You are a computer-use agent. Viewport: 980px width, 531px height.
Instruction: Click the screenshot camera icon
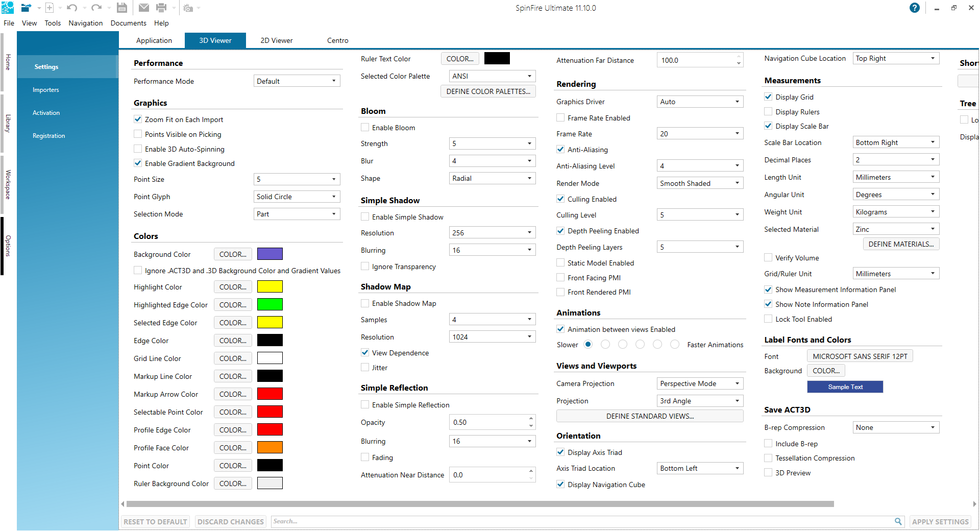188,8
